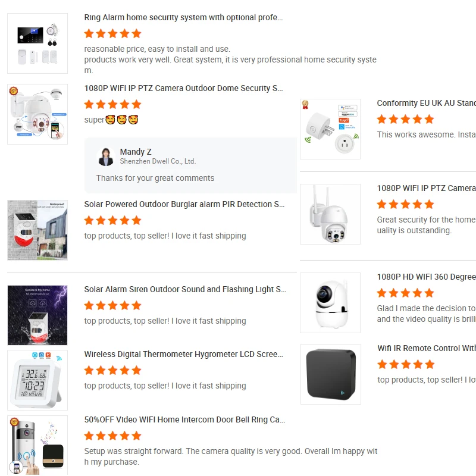Open 50%OFF Video WIFI Home Intercom link
This screenshot has height=476, width=476.
pos(184,420)
